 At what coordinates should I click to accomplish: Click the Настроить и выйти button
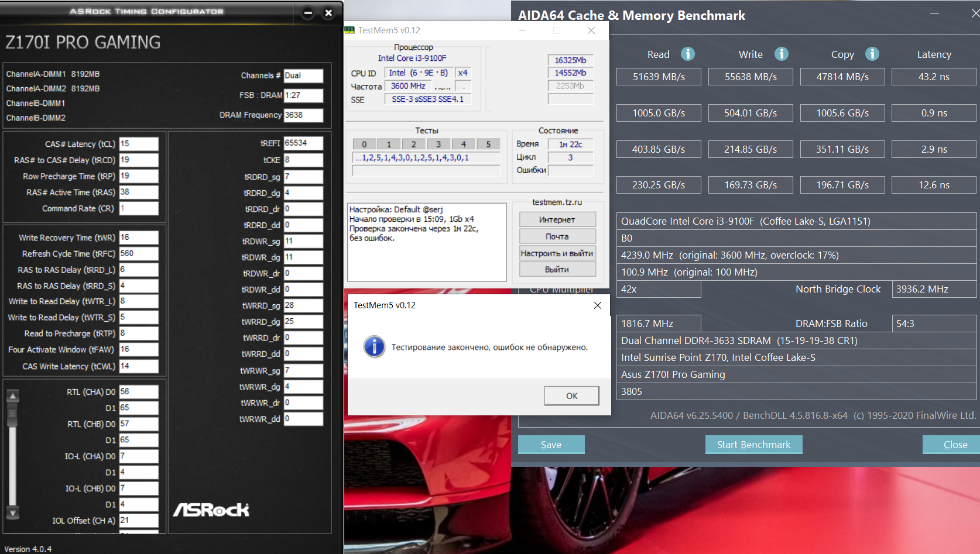(x=557, y=253)
